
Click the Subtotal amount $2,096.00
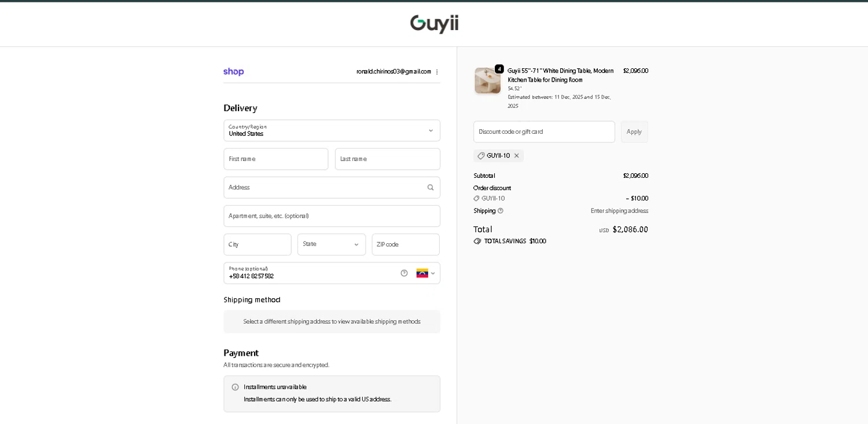coord(635,176)
